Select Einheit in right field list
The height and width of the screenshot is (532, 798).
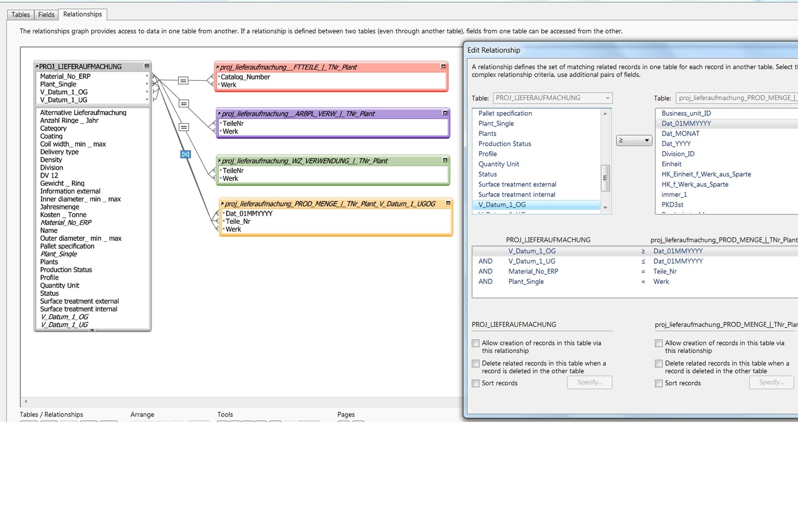[x=727, y=164]
